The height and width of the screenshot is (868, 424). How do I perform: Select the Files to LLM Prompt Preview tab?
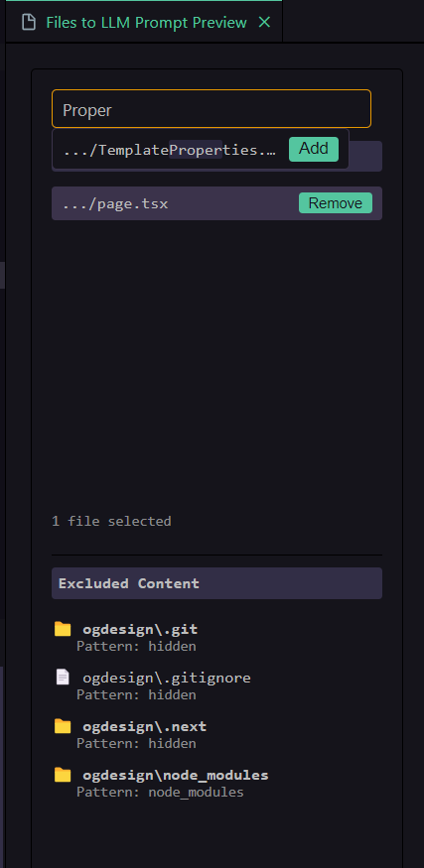tap(144, 22)
